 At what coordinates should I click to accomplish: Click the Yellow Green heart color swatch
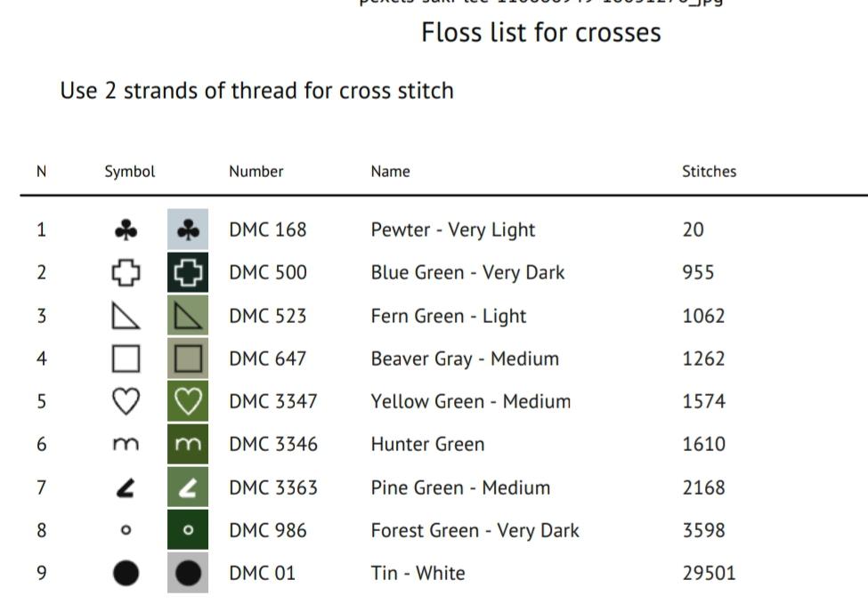(x=188, y=400)
